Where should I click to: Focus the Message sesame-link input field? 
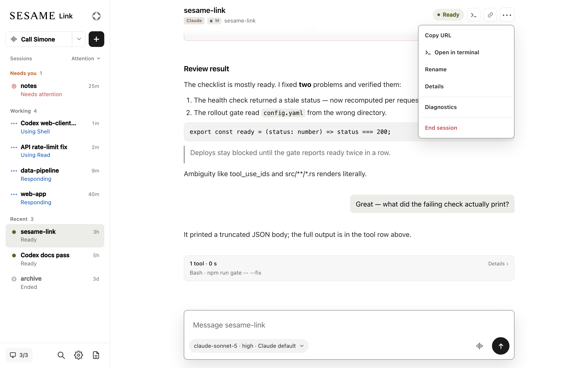click(x=349, y=325)
